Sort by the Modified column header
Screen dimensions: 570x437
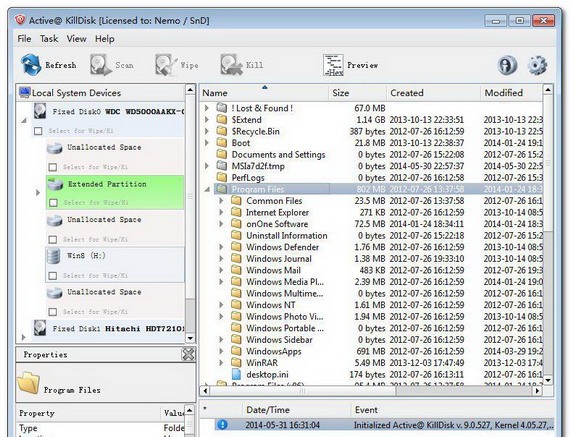pos(511,93)
